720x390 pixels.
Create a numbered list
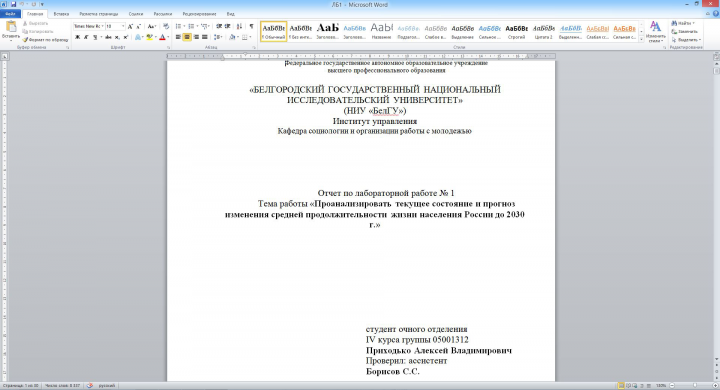coord(191,26)
